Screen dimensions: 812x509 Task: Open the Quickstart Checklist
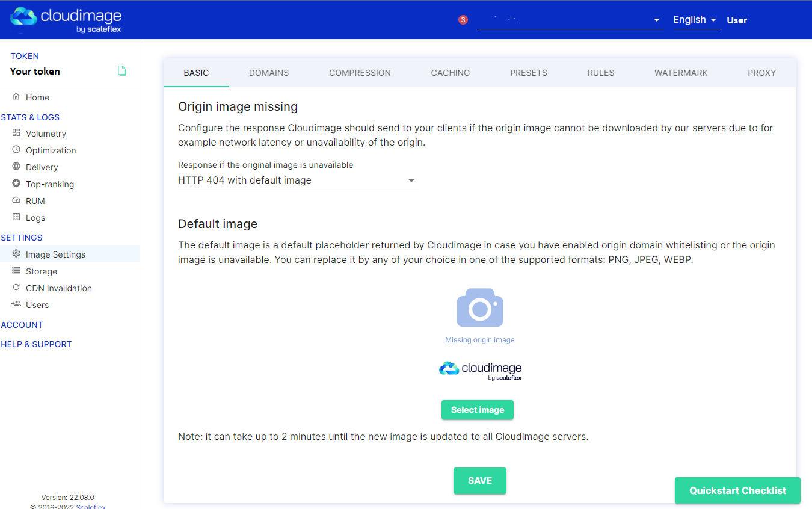[x=737, y=490]
